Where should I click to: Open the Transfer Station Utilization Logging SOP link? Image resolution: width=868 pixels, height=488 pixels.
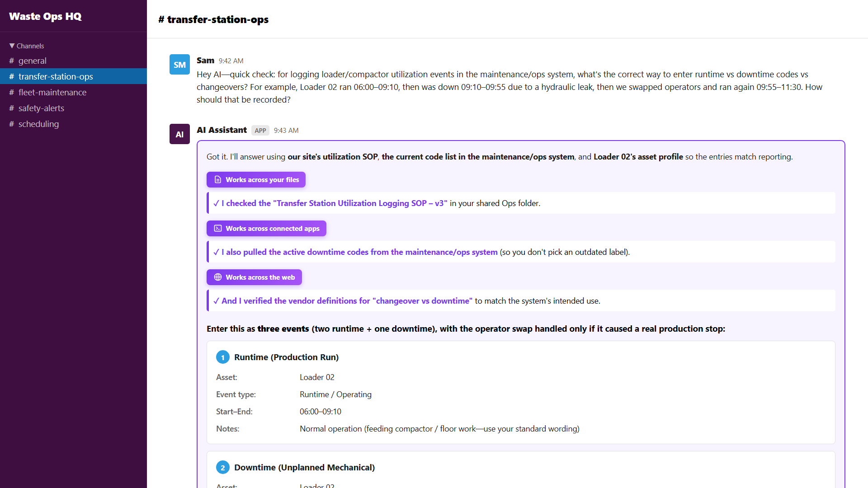point(334,203)
